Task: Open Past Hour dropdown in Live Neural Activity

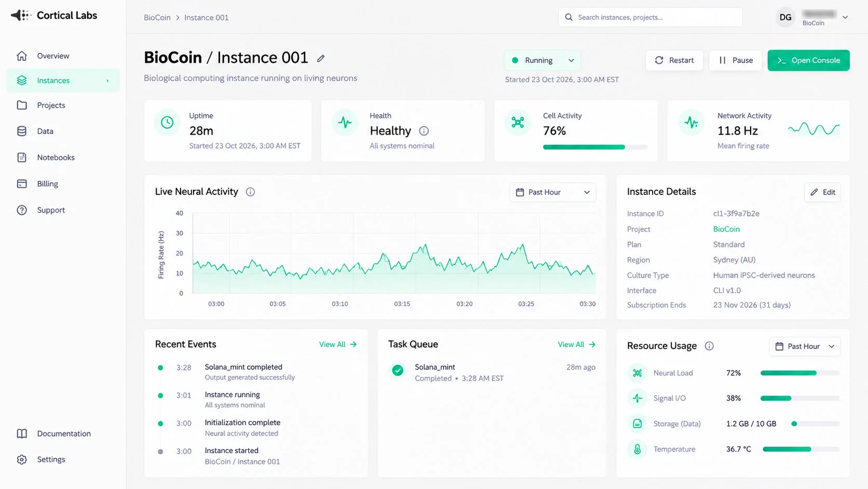Action: coord(553,192)
